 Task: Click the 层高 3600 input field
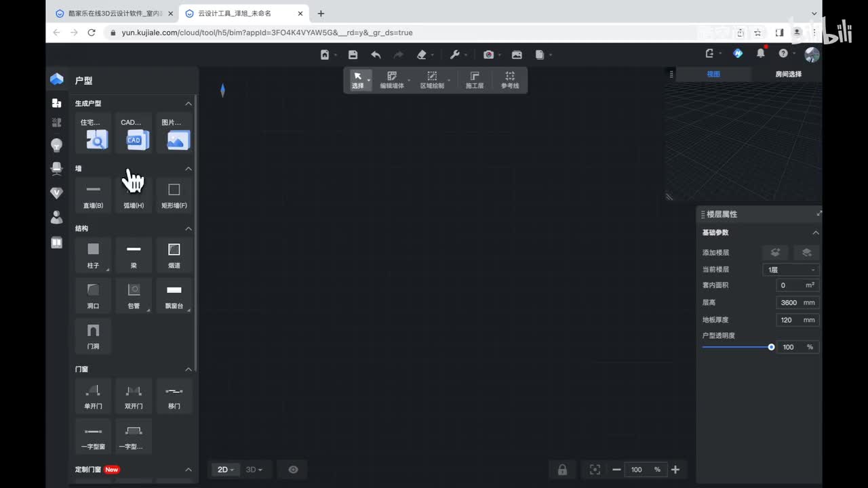pyautogui.click(x=797, y=302)
